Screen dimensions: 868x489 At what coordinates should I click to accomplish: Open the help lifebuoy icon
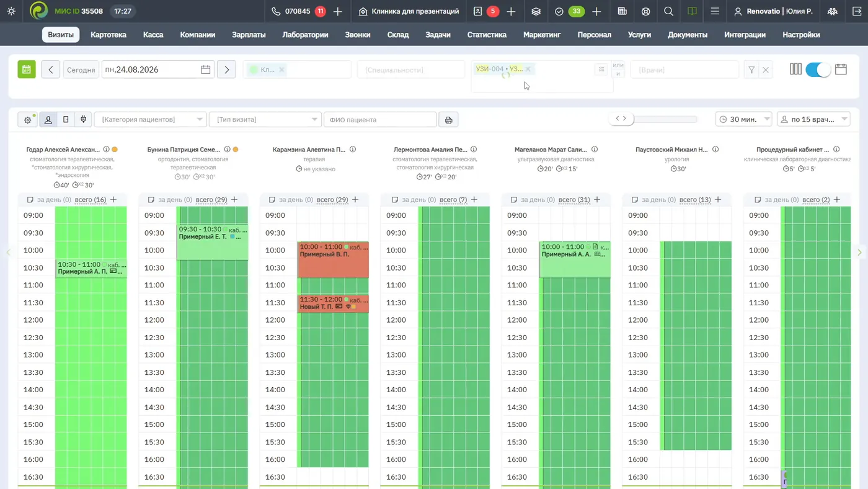coord(645,11)
